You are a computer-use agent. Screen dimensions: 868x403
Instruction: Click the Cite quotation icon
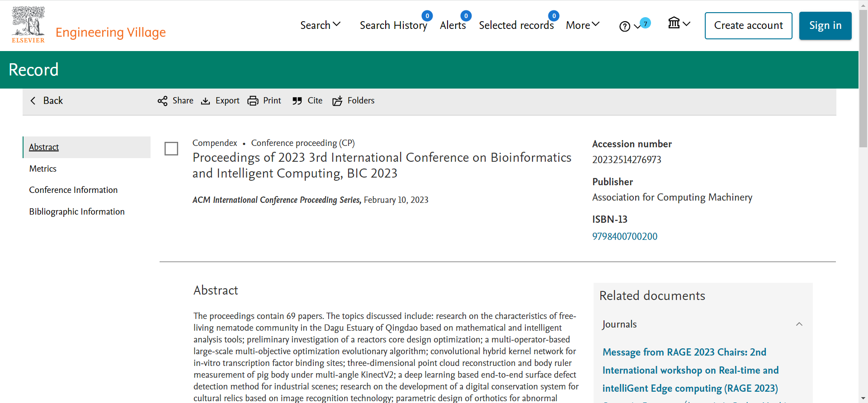(x=297, y=101)
